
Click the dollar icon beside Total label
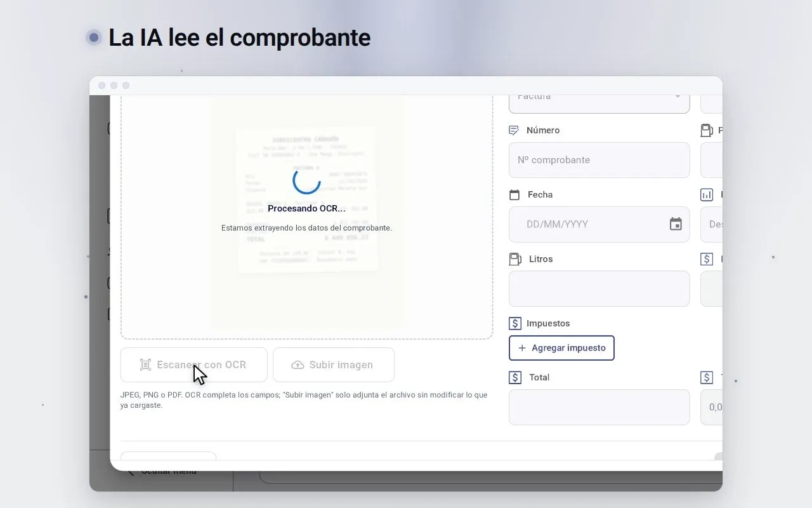515,377
